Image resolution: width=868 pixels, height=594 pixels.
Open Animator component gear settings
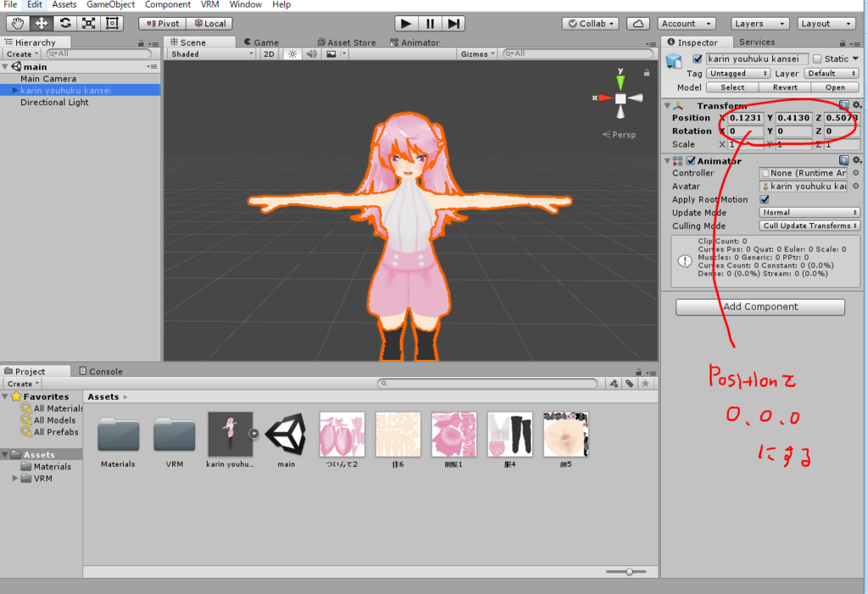click(x=856, y=160)
